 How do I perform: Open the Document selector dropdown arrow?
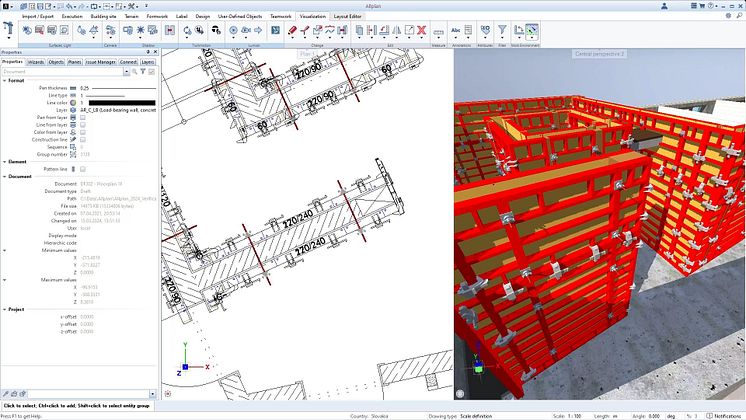coord(127,71)
